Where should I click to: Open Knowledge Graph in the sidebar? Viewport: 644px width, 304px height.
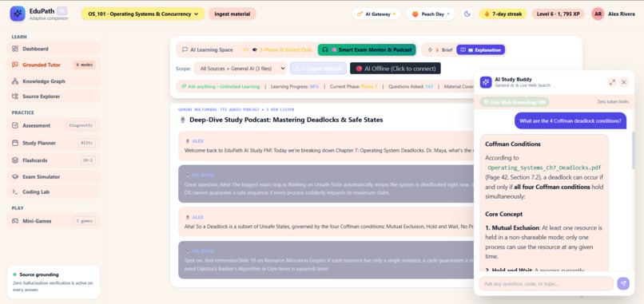pos(54,81)
